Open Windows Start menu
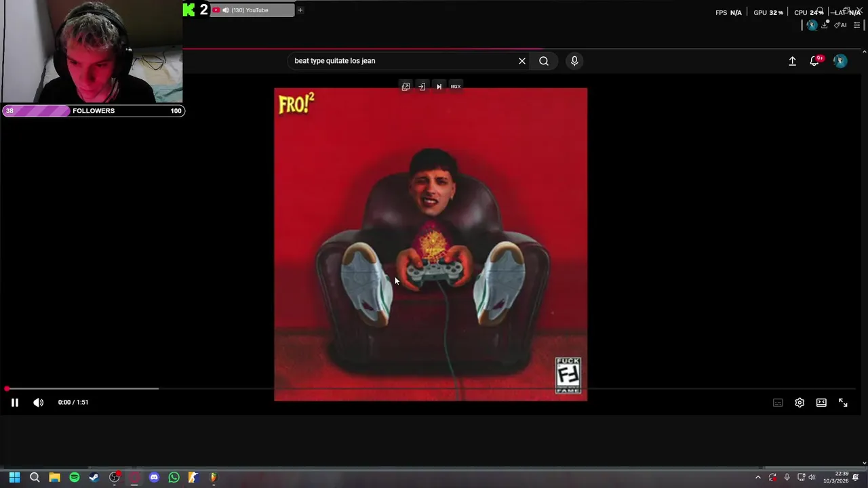 14,477
